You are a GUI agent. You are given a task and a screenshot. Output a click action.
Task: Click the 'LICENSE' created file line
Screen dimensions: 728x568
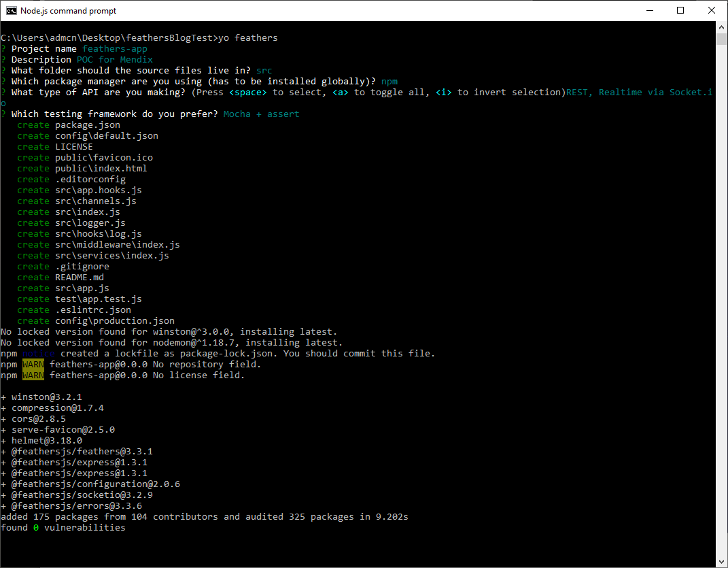[55, 147]
